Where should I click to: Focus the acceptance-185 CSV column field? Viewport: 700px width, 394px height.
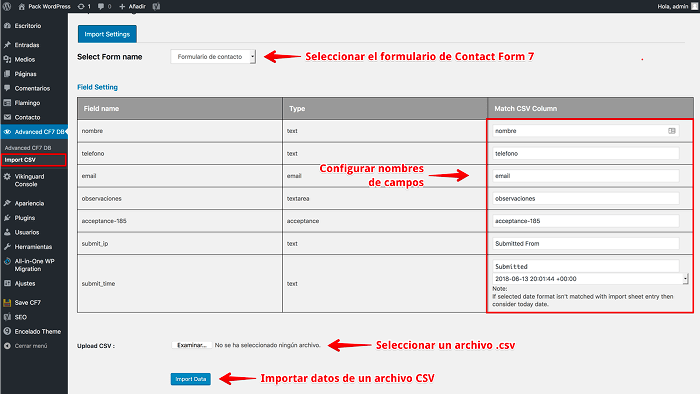click(586, 221)
